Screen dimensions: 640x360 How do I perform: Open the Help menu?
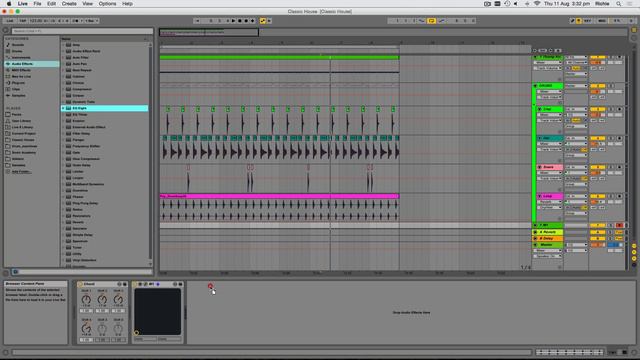[127, 4]
